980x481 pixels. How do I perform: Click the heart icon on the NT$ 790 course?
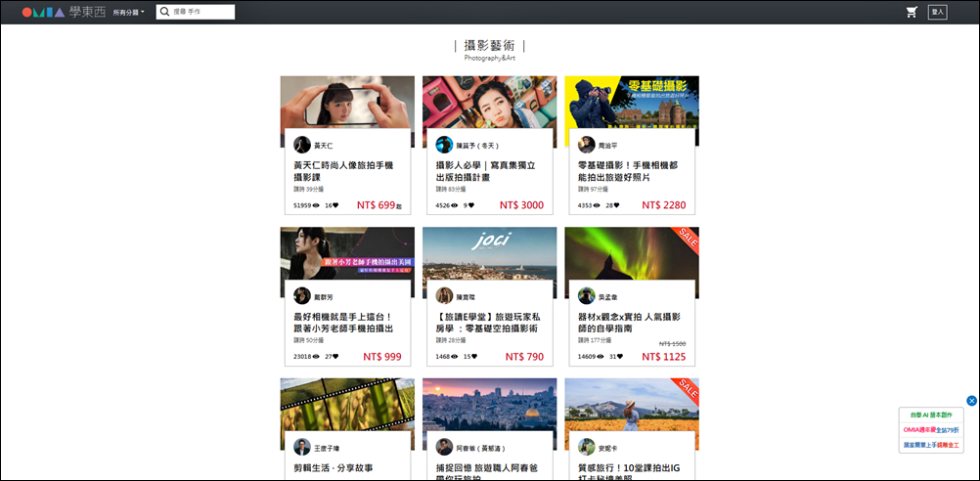click(474, 357)
